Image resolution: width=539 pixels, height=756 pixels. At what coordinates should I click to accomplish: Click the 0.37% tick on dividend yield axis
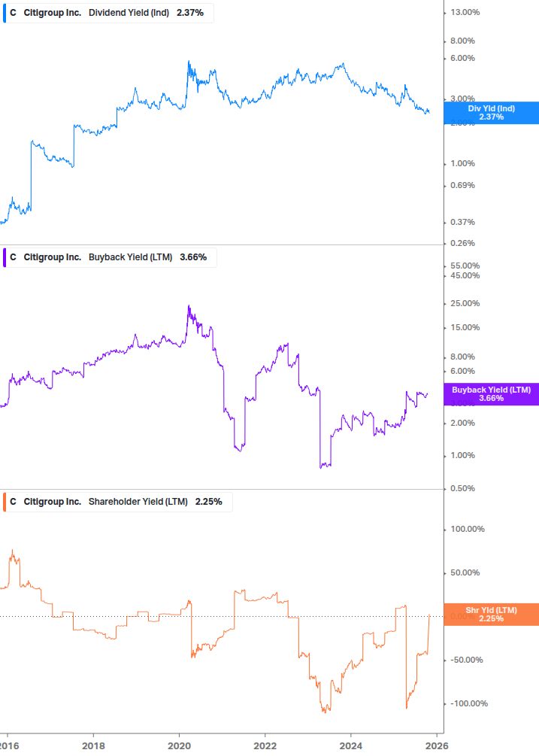[462, 222]
